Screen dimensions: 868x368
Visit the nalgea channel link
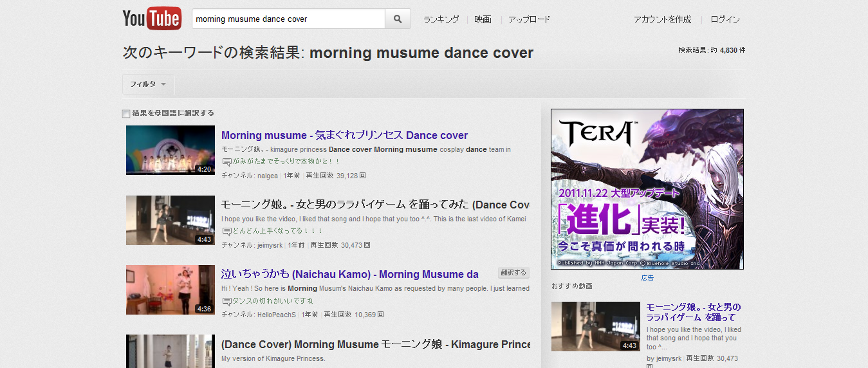(268, 176)
